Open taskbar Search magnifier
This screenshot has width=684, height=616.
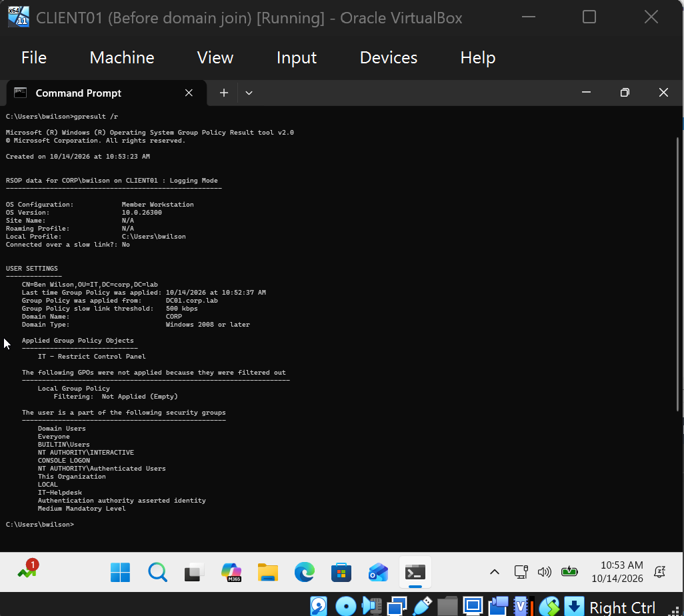click(x=157, y=572)
